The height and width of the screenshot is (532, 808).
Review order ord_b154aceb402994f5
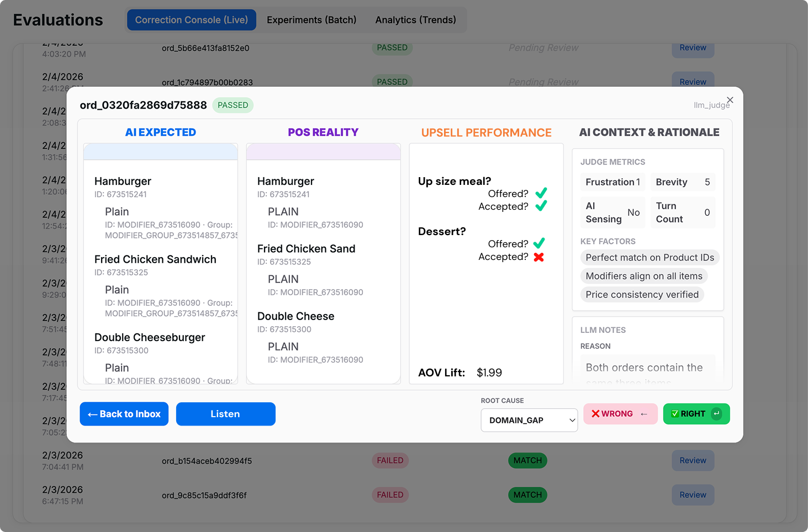click(693, 460)
